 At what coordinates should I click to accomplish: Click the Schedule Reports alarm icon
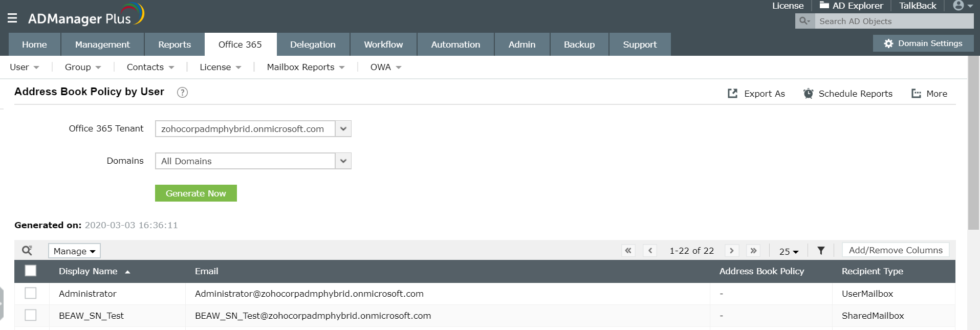pyautogui.click(x=808, y=93)
